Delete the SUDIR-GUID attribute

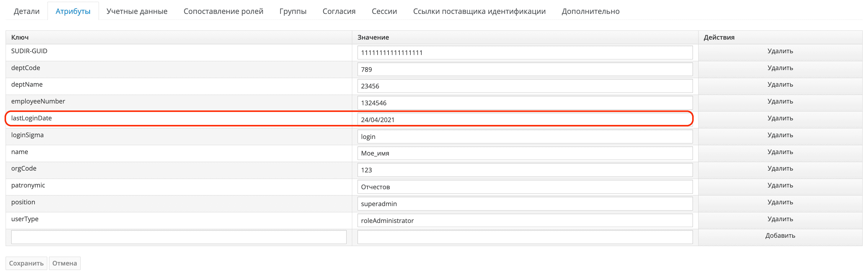780,51
